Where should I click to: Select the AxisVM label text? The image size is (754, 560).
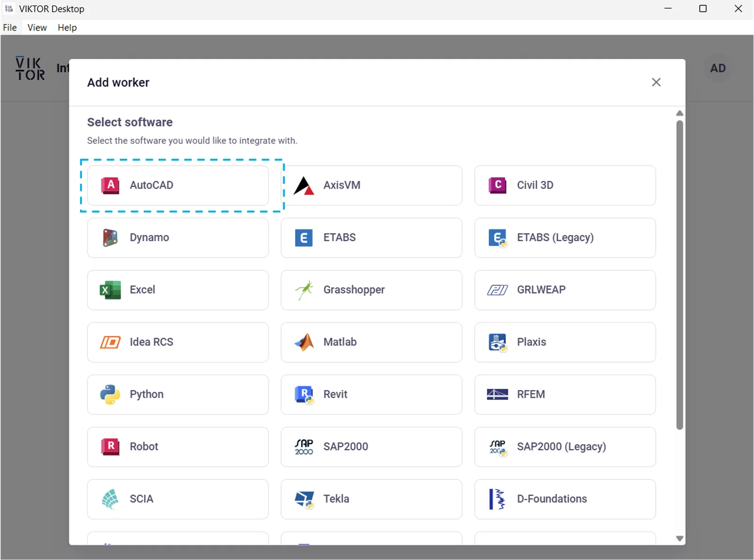[342, 185]
